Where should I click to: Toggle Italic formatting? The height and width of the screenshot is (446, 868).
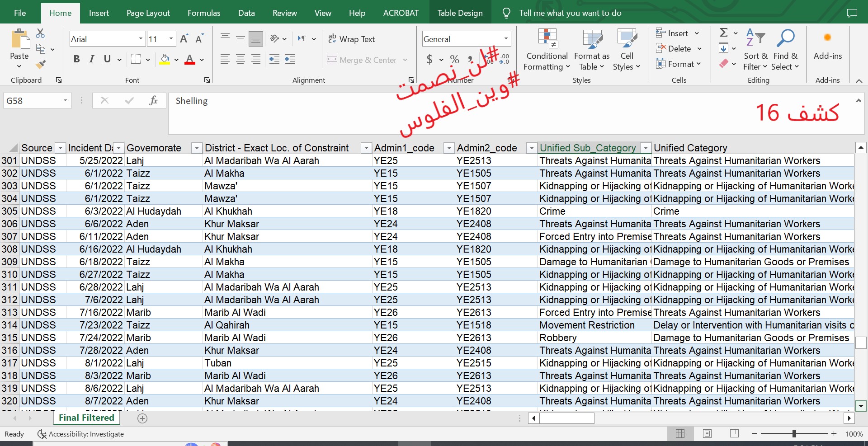[92, 59]
